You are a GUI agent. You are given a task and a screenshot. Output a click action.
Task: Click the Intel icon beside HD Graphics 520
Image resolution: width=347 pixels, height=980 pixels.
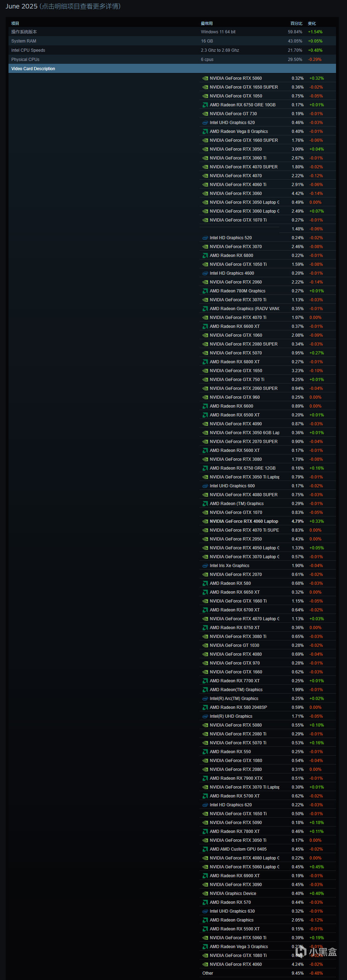click(205, 238)
